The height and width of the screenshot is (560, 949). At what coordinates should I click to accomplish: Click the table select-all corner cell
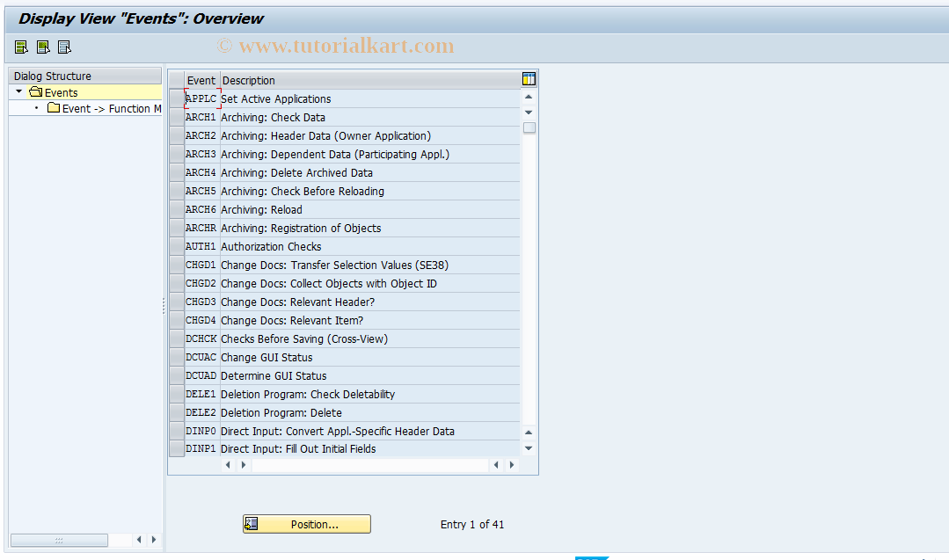[x=176, y=80]
